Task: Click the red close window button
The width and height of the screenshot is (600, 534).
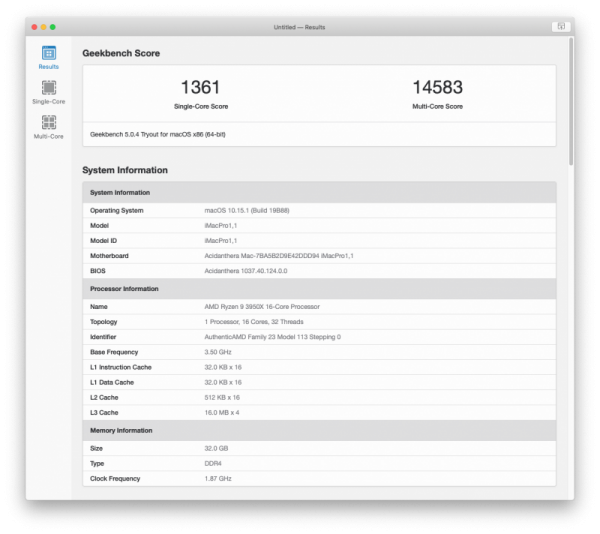Action: [34, 27]
